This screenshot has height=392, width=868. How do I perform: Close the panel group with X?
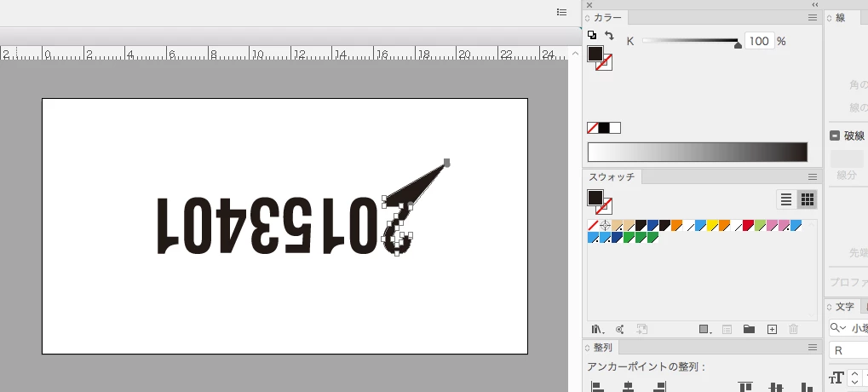click(x=589, y=4)
